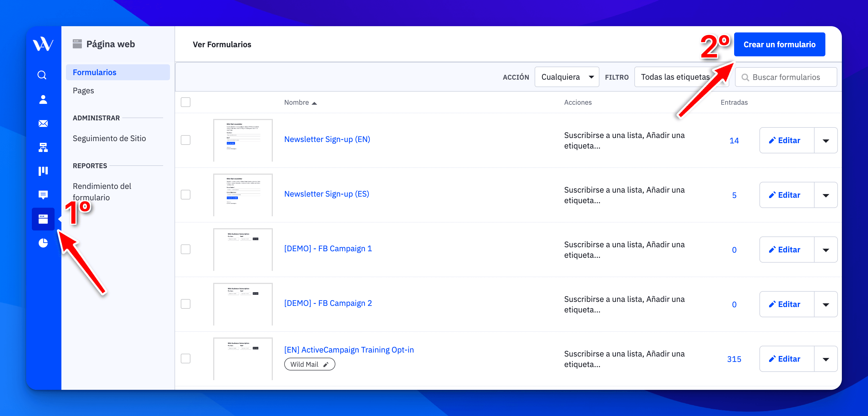Viewport: 868px width, 416px height.
Task: Click Editar for Newsletter Sign-up (ES)
Action: [x=787, y=195]
